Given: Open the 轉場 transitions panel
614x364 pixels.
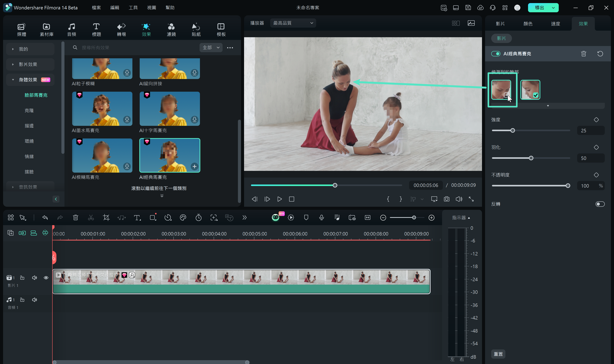Looking at the screenshot, I should [x=121, y=29].
